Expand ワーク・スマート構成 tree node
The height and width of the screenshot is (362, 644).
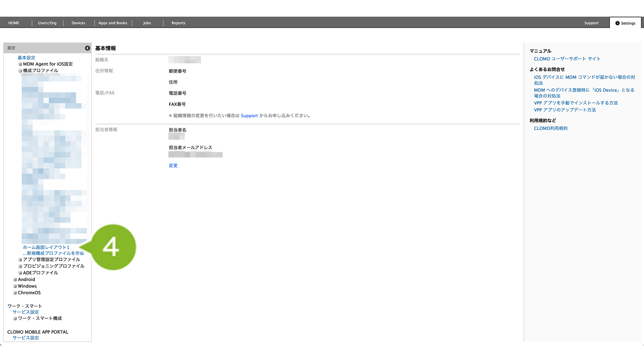[15, 319]
